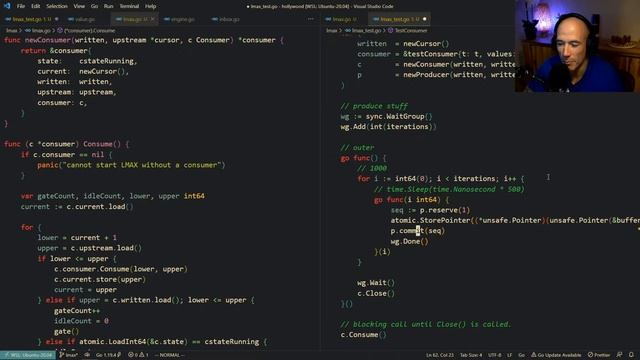Click the webcam overlay of the presenter
This screenshot has height=360, width=640.
pyautogui.click(x=577, y=46)
